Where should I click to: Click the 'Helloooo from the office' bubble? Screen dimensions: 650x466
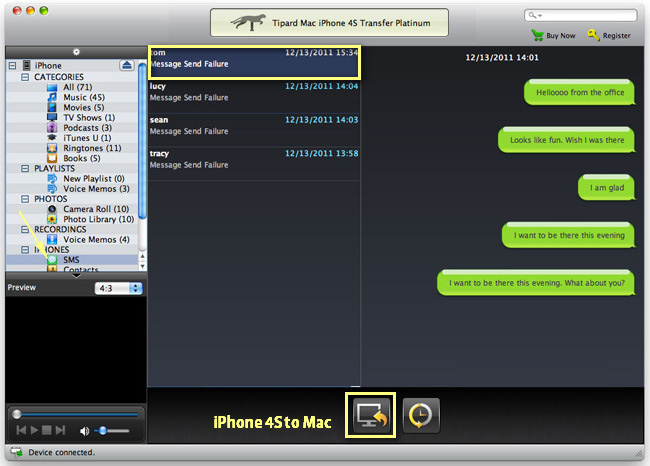coord(580,92)
